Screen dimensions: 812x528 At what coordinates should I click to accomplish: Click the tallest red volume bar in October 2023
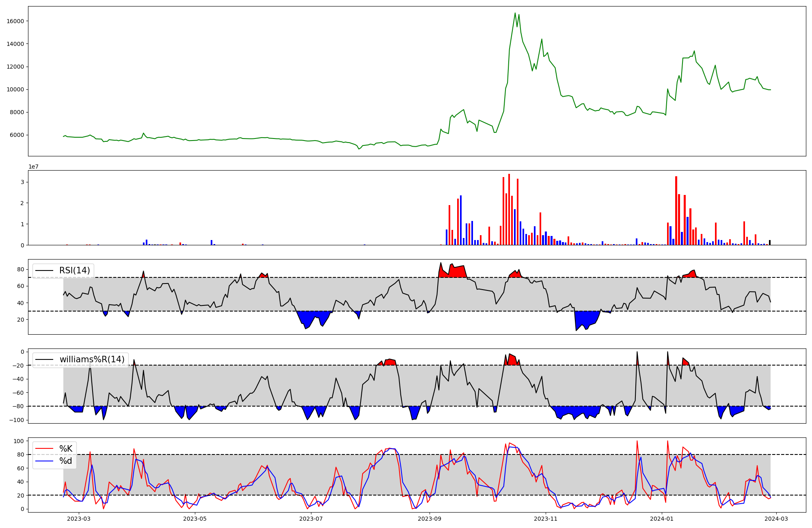(x=509, y=209)
